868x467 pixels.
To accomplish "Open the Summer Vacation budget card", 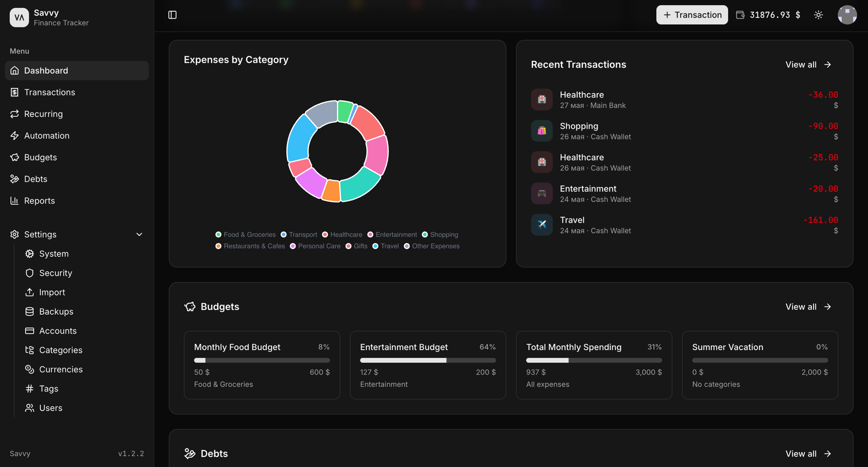I will (760, 365).
